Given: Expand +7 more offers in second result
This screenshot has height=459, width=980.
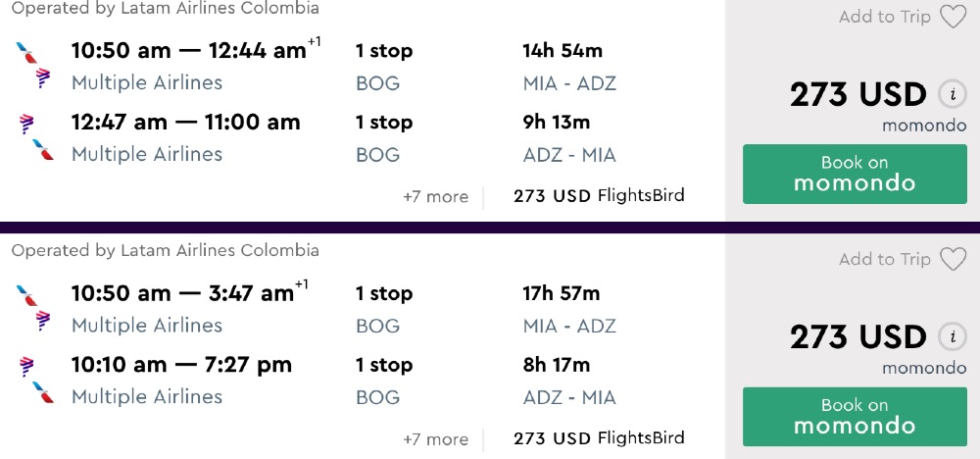Looking at the screenshot, I should 435,438.
